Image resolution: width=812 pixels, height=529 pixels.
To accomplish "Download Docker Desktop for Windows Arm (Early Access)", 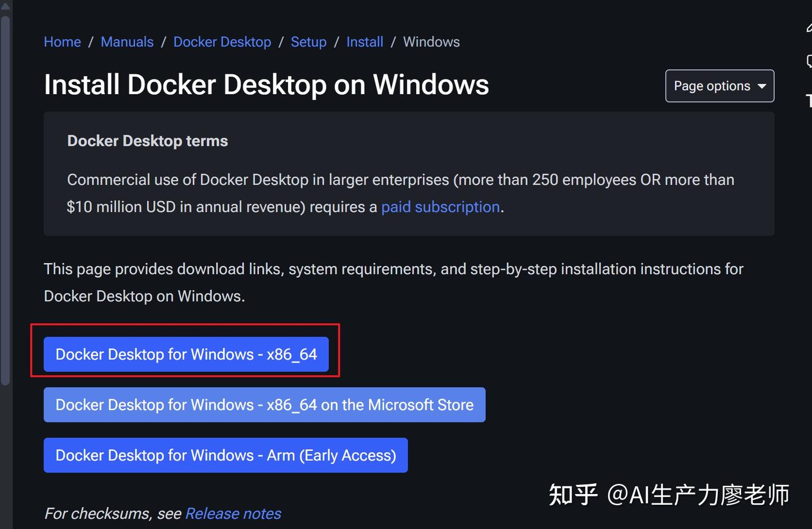I will coord(226,455).
